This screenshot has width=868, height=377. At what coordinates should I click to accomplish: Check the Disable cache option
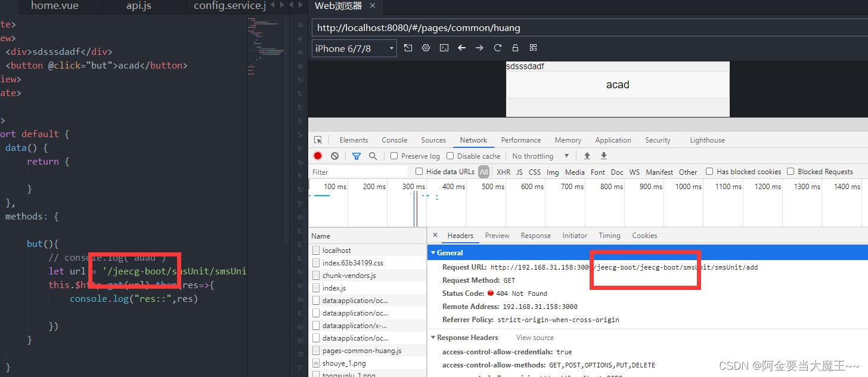pos(450,156)
